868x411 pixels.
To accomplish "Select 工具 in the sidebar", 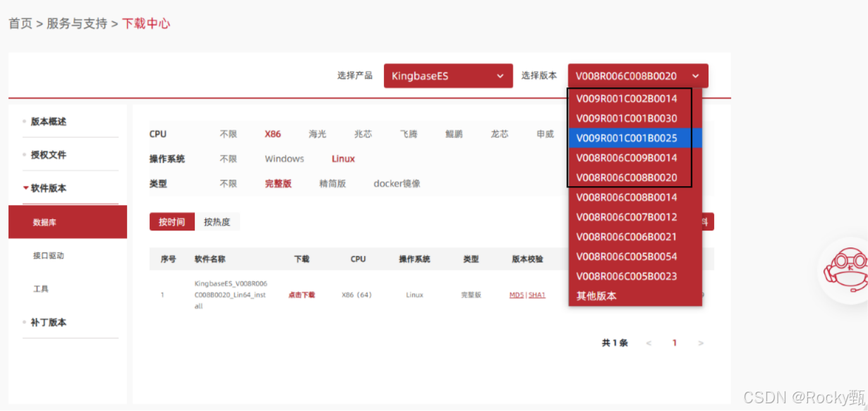I will click(x=41, y=289).
